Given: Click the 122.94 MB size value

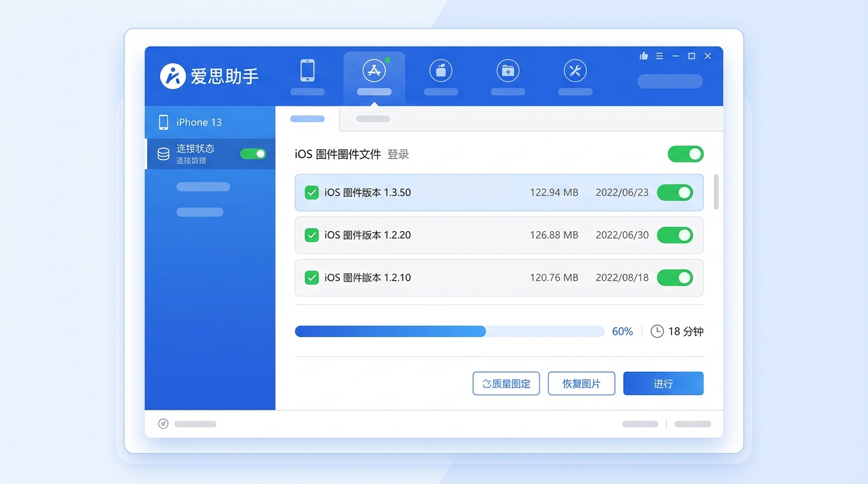Looking at the screenshot, I should tap(554, 193).
